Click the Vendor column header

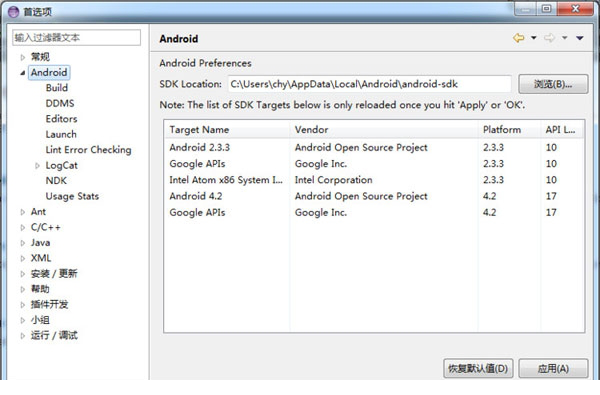384,130
